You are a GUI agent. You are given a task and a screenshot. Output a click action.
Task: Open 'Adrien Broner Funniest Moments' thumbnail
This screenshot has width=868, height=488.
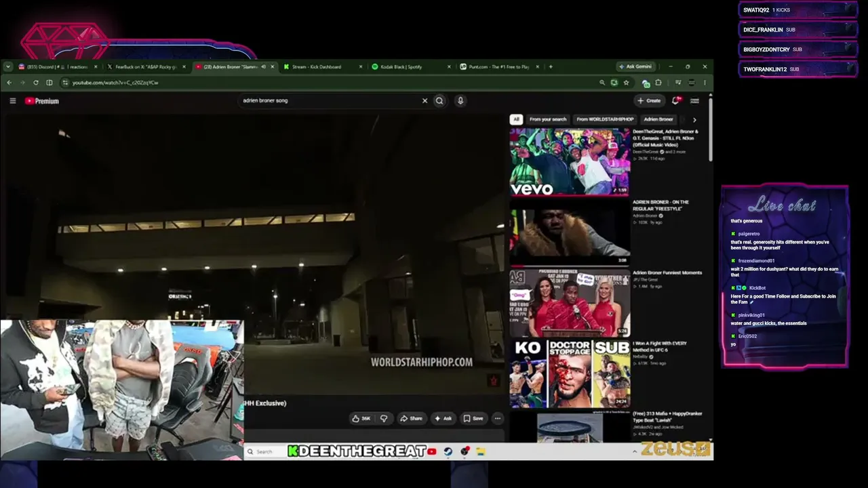click(x=570, y=303)
